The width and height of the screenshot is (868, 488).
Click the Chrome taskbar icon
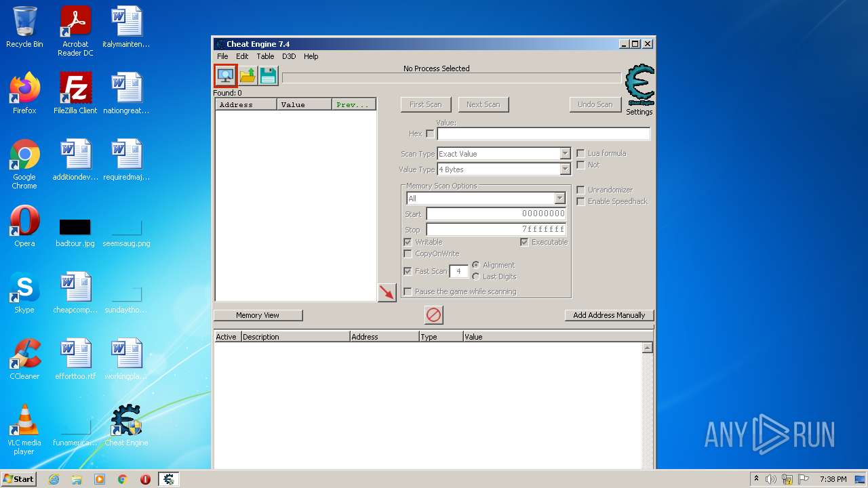122,479
